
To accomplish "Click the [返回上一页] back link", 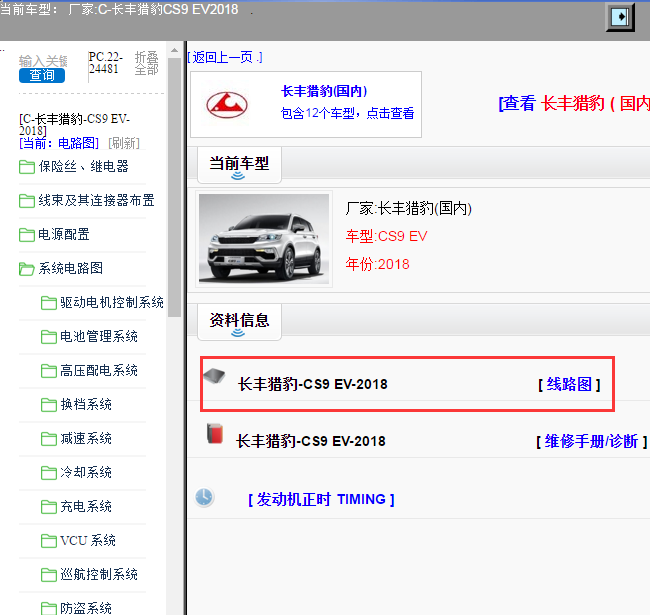I will coord(225,57).
